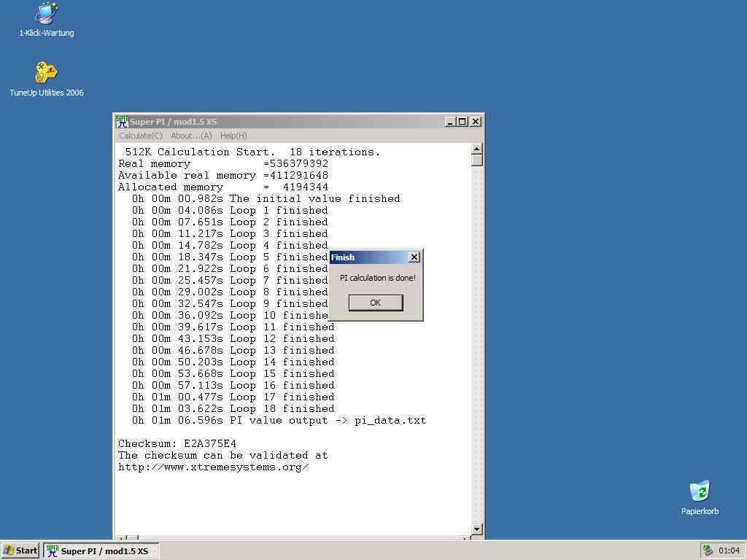Click the 'The initial value finished' line
Image resolution: width=747 pixels, height=560 pixels.
(266, 198)
